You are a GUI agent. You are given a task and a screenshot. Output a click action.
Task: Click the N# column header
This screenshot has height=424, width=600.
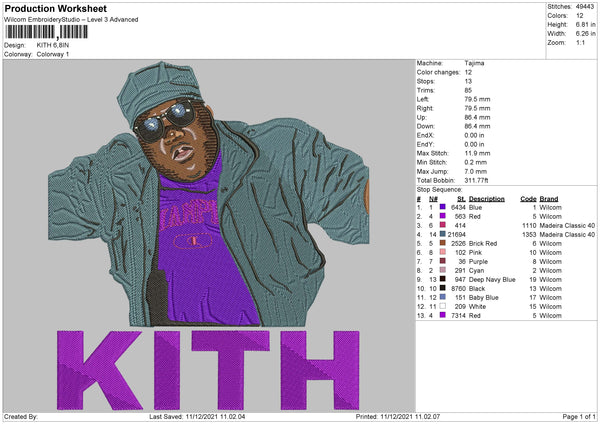click(x=433, y=199)
